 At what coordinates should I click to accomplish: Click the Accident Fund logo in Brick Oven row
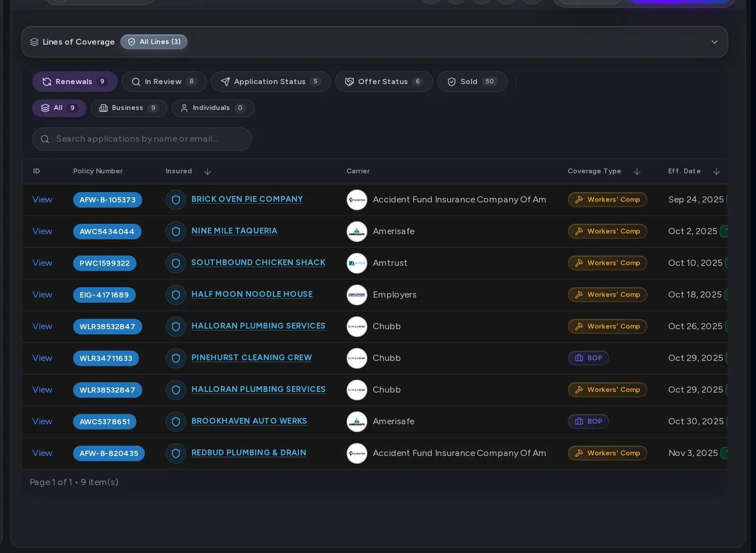357,200
